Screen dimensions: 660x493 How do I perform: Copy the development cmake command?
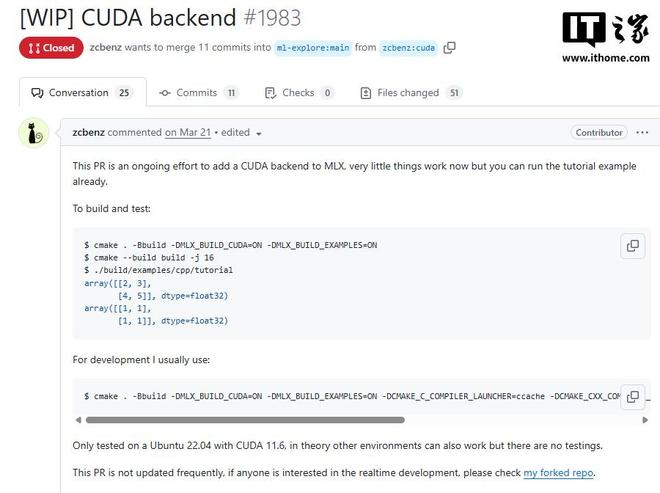pyautogui.click(x=632, y=396)
